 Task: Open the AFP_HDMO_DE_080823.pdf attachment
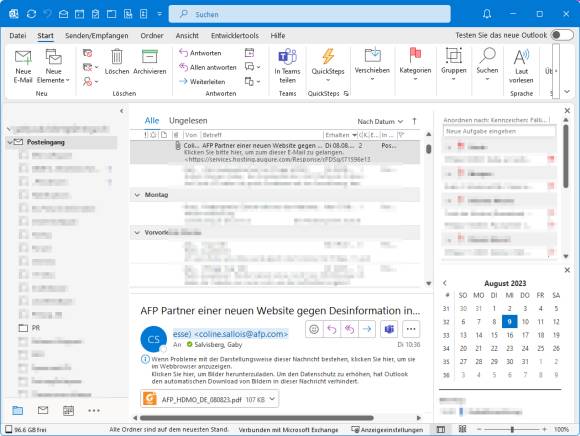(x=202, y=399)
